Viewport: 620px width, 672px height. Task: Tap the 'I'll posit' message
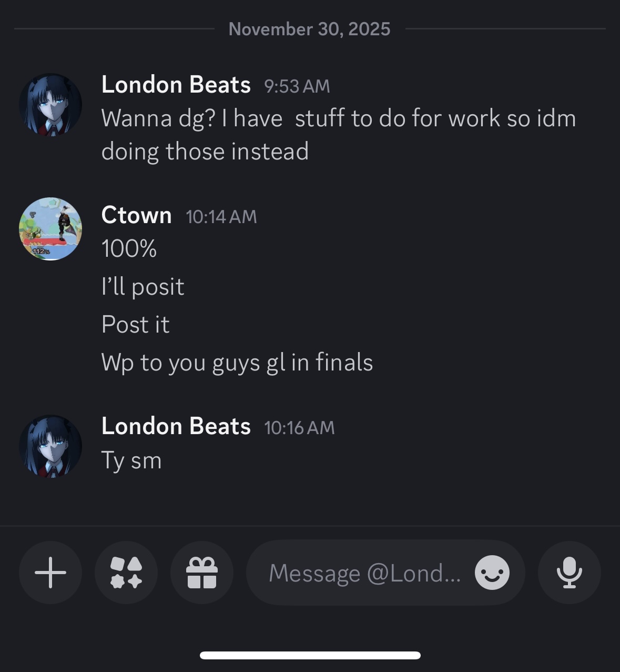coord(143,287)
